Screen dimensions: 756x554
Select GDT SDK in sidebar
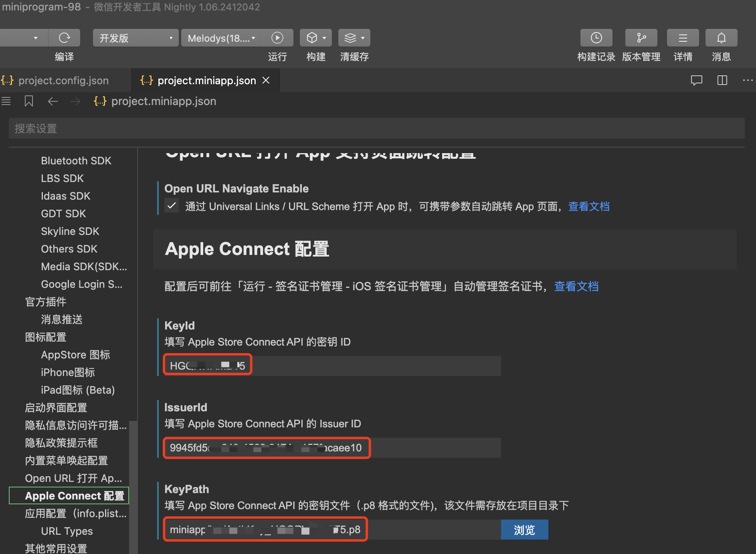click(63, 214)
